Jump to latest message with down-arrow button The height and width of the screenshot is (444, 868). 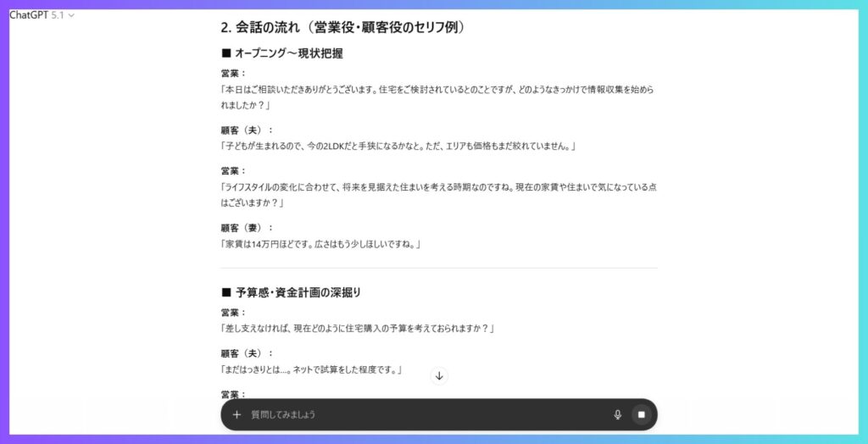click(439, 375)
